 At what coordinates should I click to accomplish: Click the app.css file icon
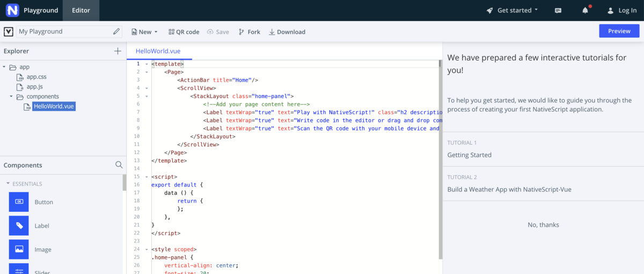[x=20, y=77]
